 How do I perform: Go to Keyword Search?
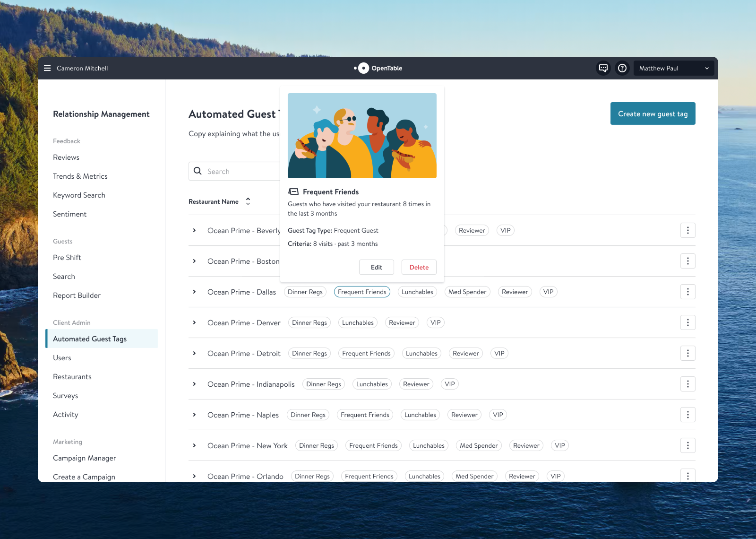[x=79, y=195]
